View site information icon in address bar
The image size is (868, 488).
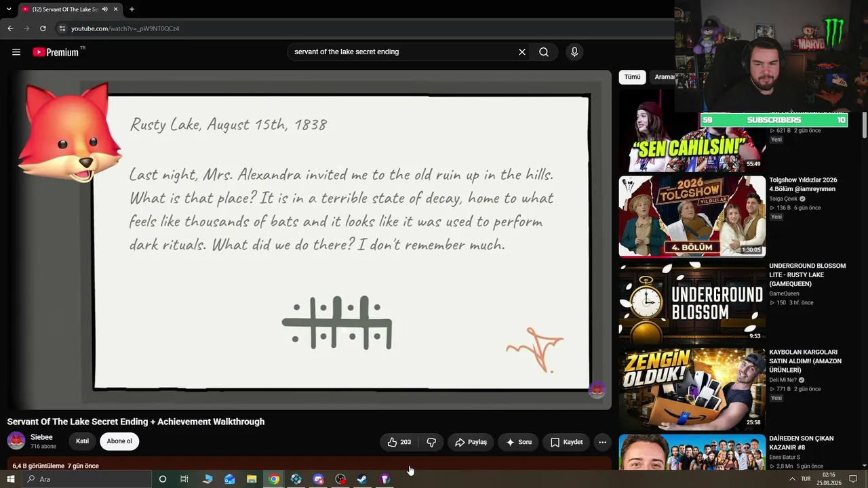pos(62,28)
